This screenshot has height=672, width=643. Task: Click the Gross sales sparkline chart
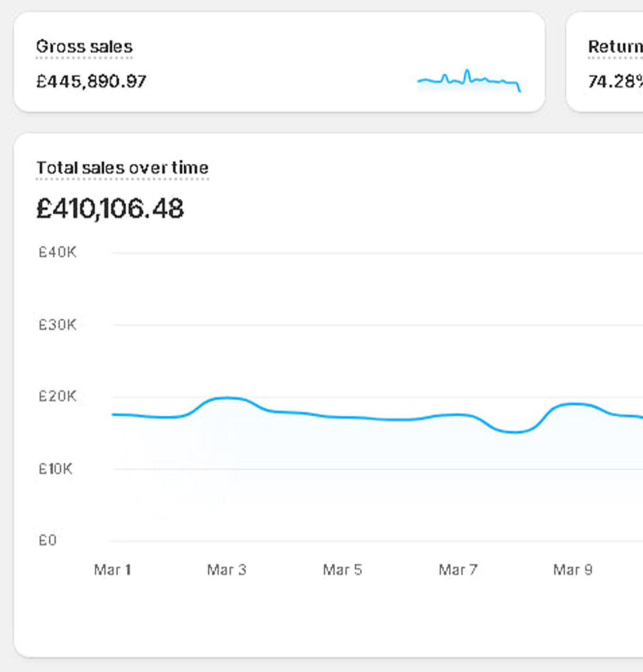(x=469, y=81)
